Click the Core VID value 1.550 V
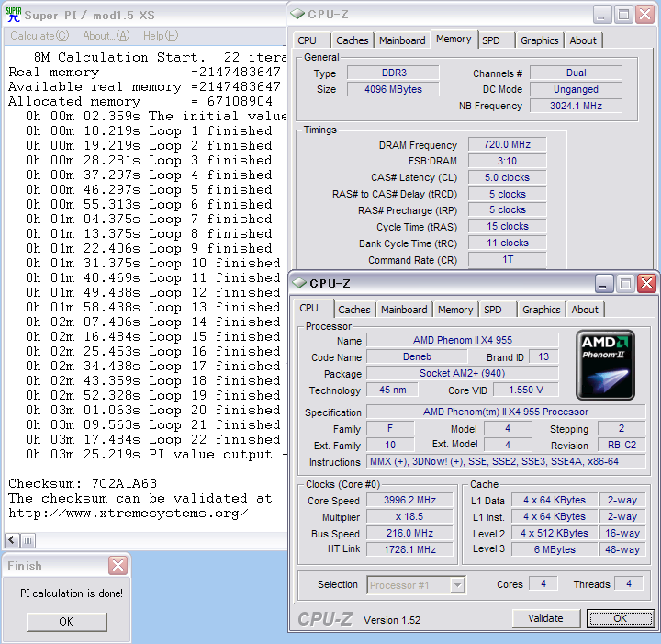Screen dimensions: 661x644 pyautogui.click(x=526, y=390)
